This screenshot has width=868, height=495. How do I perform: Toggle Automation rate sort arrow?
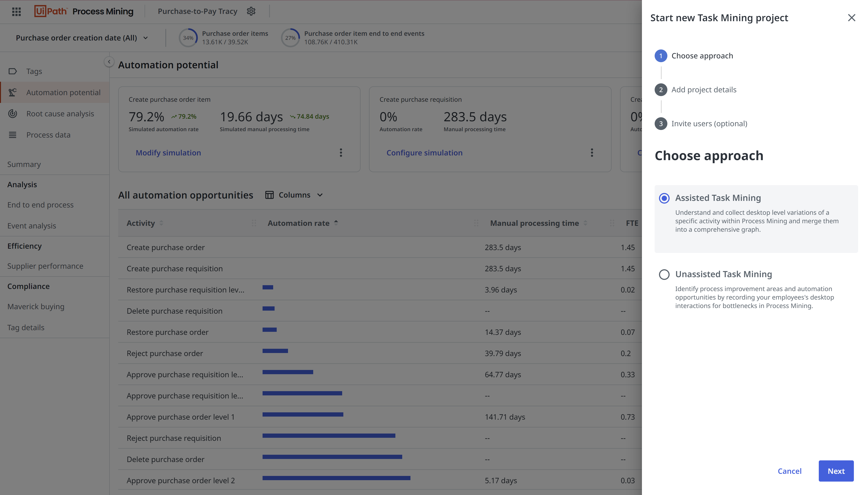(336, 223)
